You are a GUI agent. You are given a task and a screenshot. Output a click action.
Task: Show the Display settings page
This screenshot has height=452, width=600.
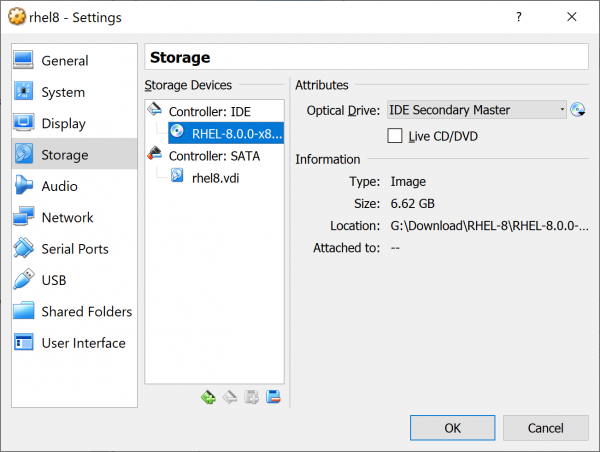pos(63,124)
